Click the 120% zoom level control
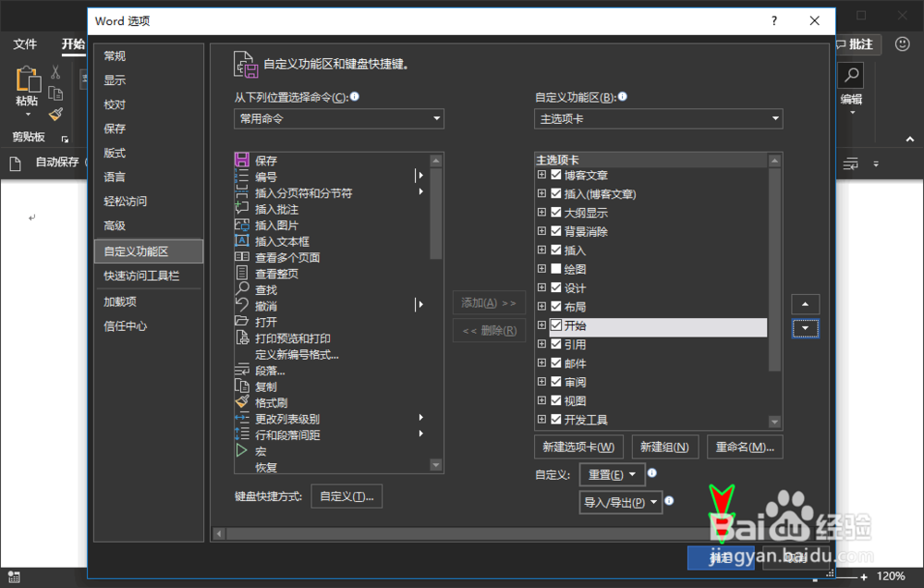 pyautogui.click(x=890, y=574)
